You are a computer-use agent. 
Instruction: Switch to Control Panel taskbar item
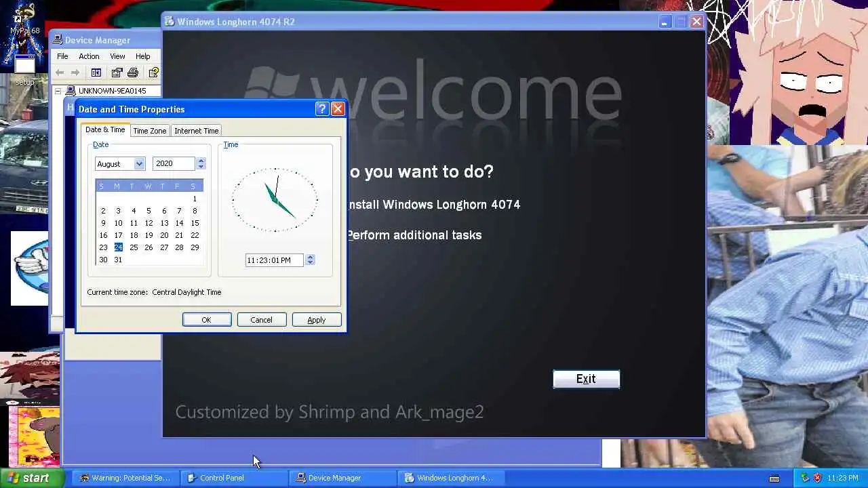[x=234, y=478]
